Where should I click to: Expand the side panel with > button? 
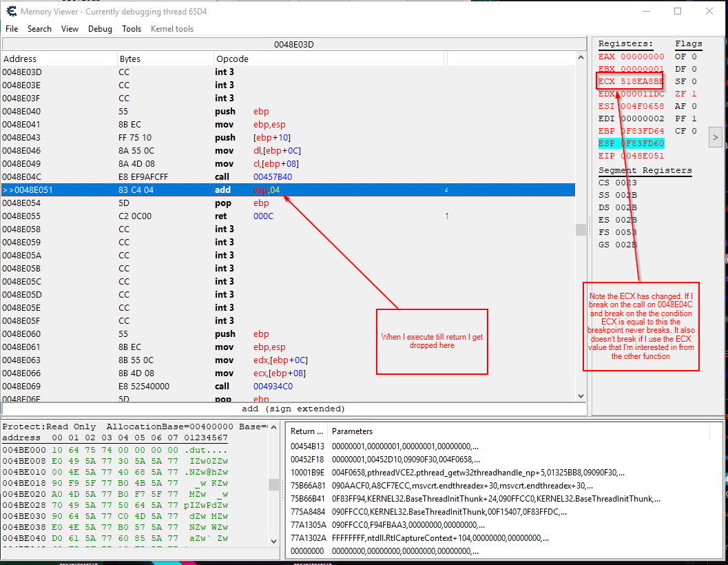715,137
